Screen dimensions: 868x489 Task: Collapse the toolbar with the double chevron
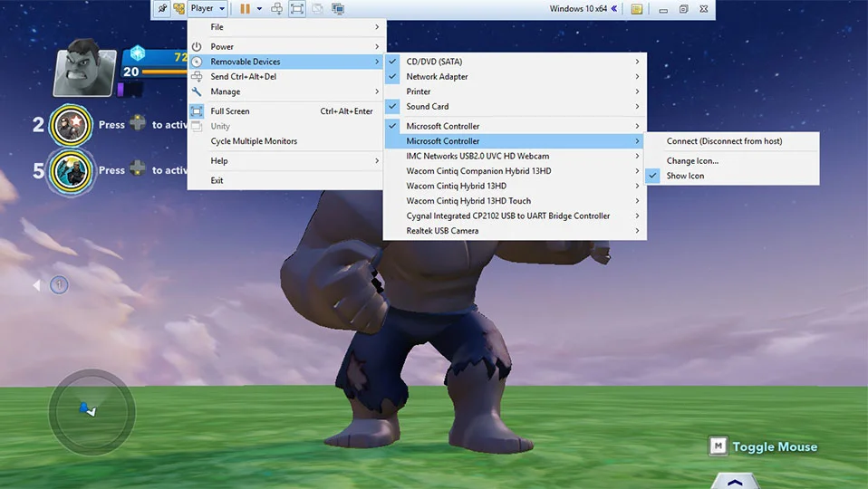pyautogui.click(x=614, y=8)
